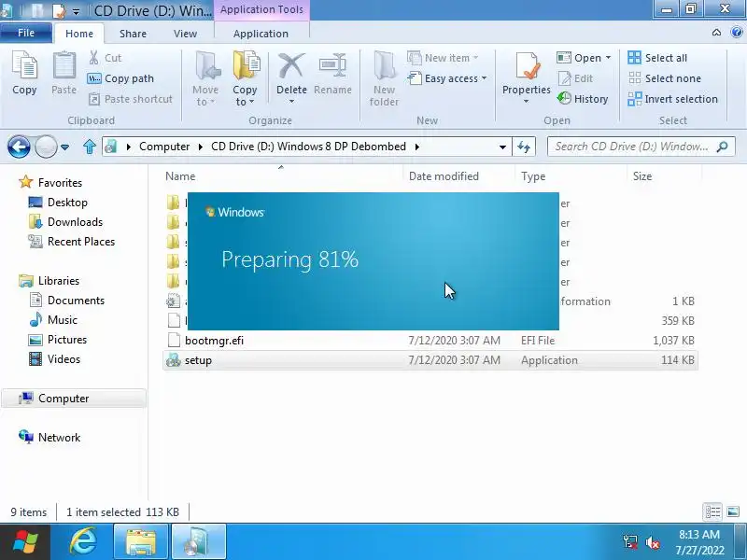Click the Back navigation arrow
Screen dimensions: 747x560
coord(19,147)
